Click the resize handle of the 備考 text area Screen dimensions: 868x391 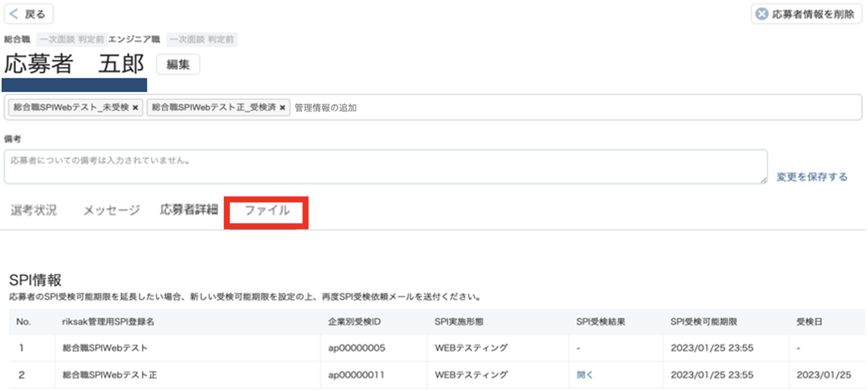click(763, 180)
